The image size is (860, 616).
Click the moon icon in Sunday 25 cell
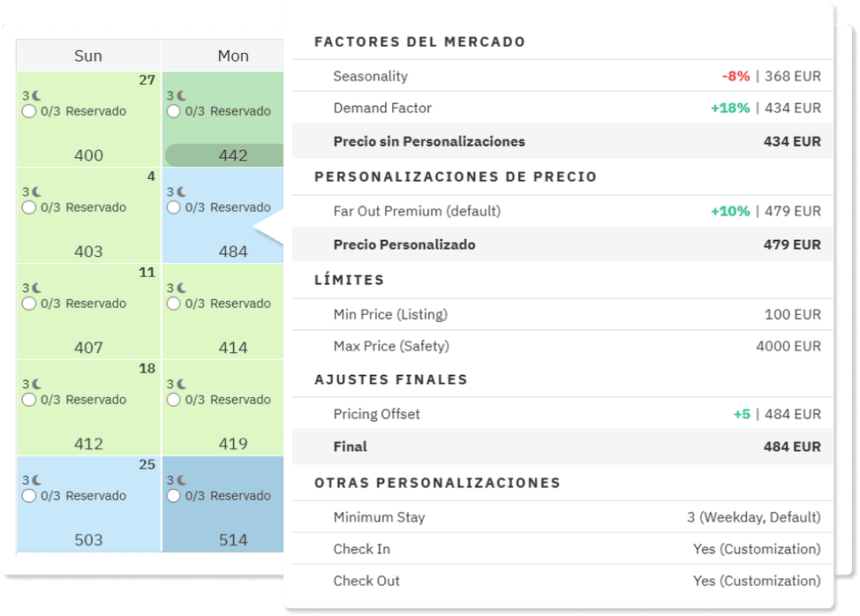(37, 481)
